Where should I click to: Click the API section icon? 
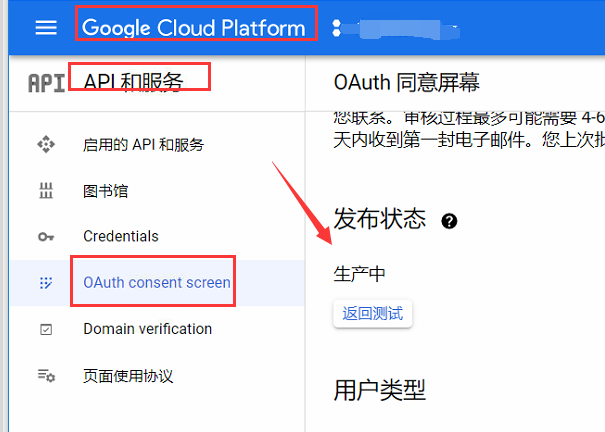pos(46,83)
